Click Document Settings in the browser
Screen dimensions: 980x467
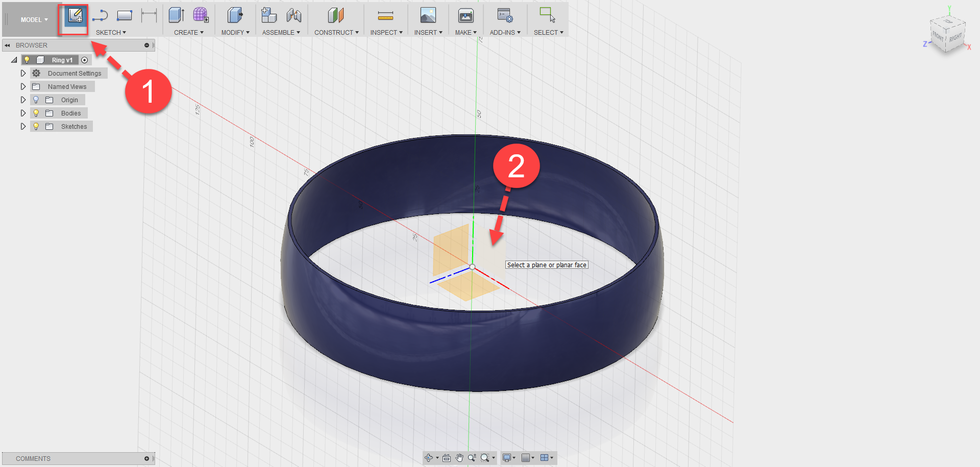pyautogui.click(x=73, y=73)
